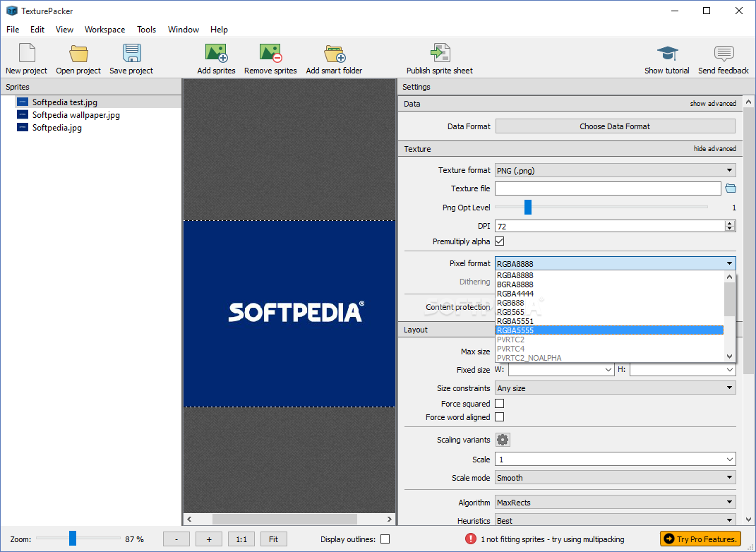756x552 pixels.
Task: Click the Remove sprites icon
Action: click(270, 53)
